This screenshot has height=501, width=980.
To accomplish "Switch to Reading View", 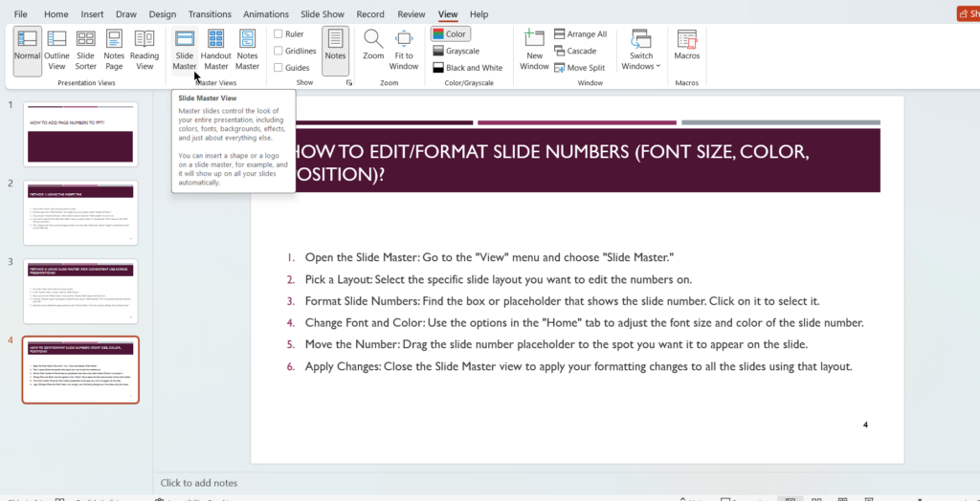I will 145,50.
